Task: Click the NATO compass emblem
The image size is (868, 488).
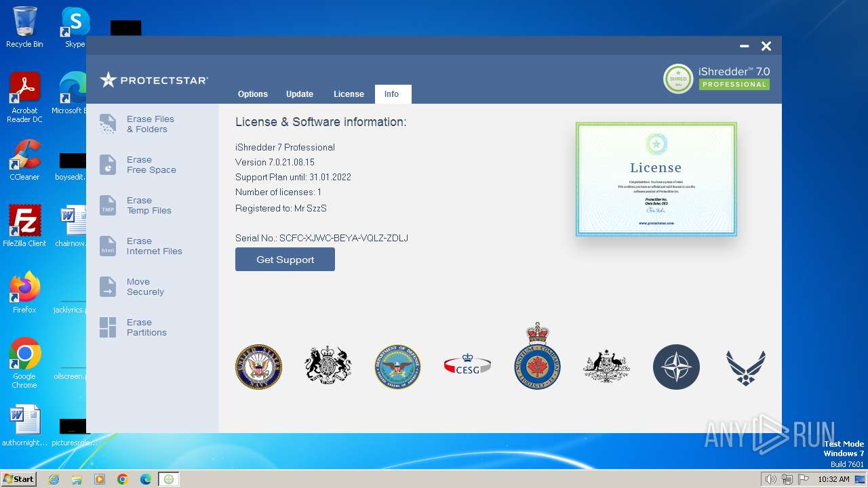Action: pos(676,367)
